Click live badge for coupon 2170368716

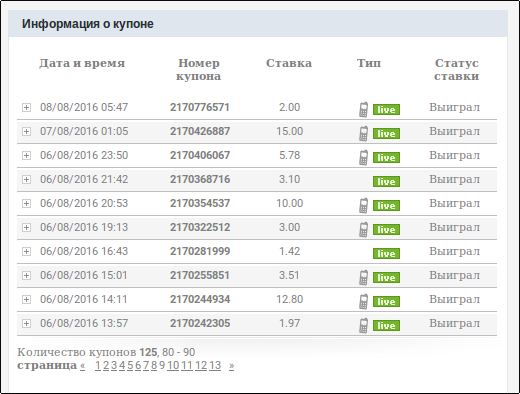386,182
